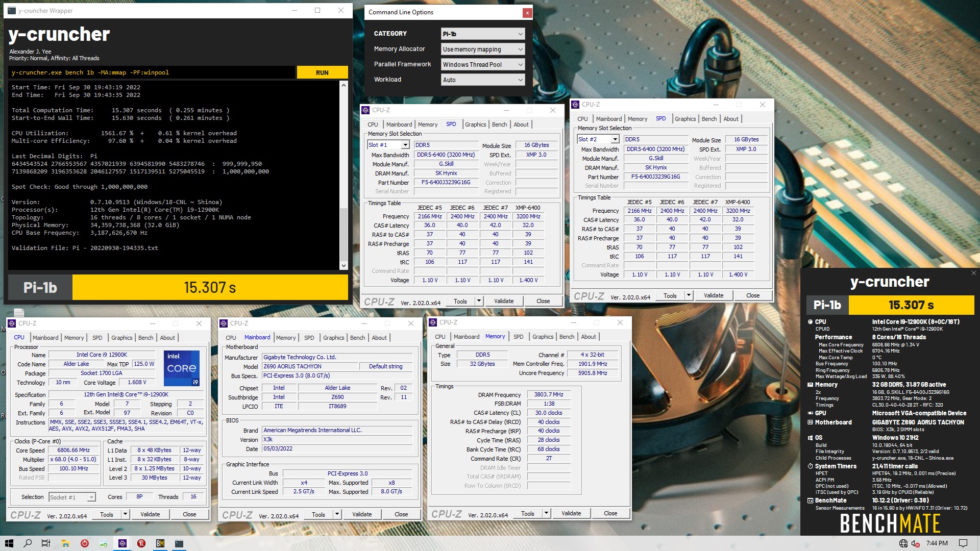Screen dimensions: 980x551
Task: Click the Windows OS icon in BenchMate panel
Action: (810, 438)
